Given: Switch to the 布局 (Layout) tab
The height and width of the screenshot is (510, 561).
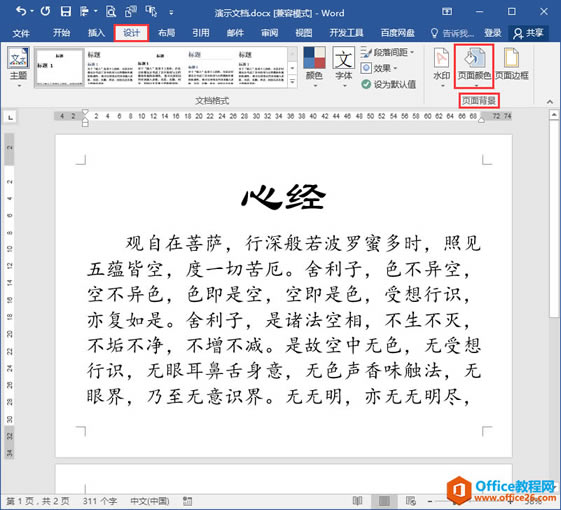Looking at the screenshot, I should tap(166, 33).
